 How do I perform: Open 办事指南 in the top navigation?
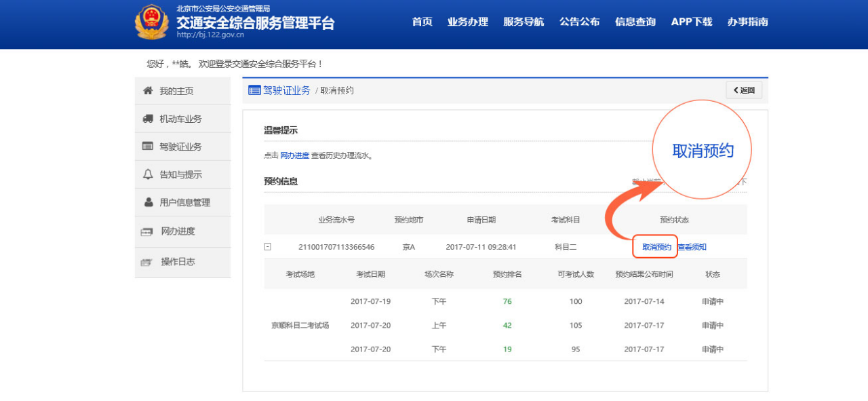tap(747, 22)
